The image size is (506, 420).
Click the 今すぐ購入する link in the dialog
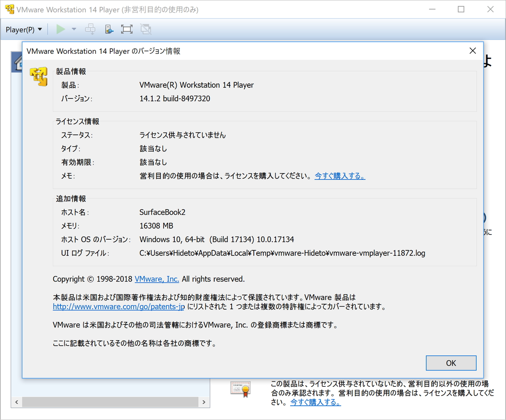pyautogui.click(x=339, y=176)
